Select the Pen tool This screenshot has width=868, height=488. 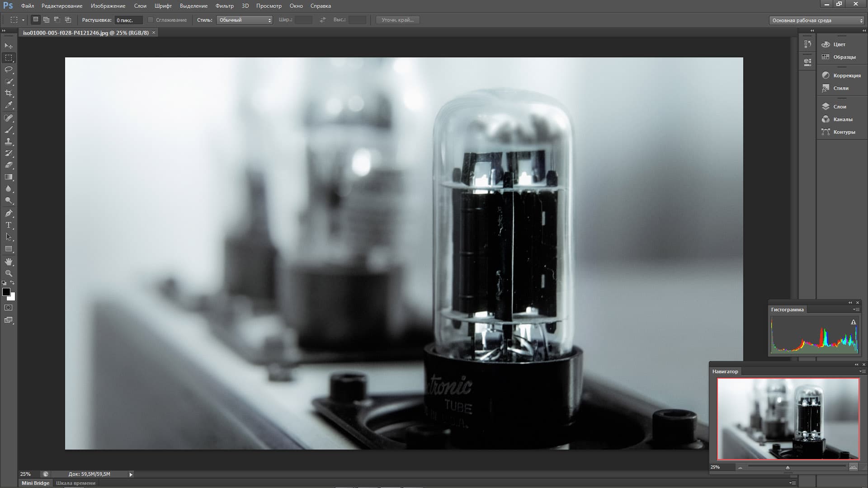(x=9, y=213)
